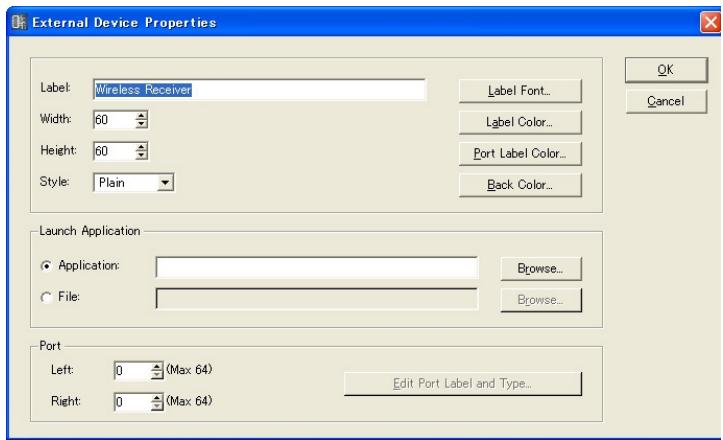Click the Application path text field
The width and height of the screenshot is (723, 440).
coord(317,268)
